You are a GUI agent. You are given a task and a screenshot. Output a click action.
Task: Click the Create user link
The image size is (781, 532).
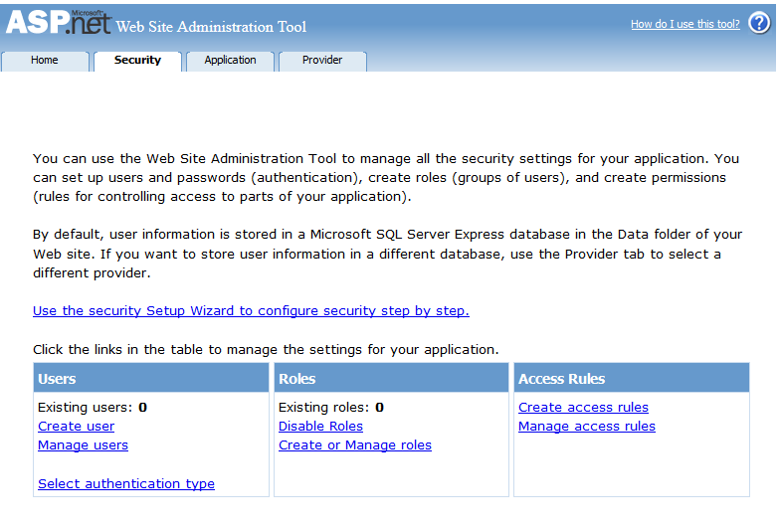[76, 427]
